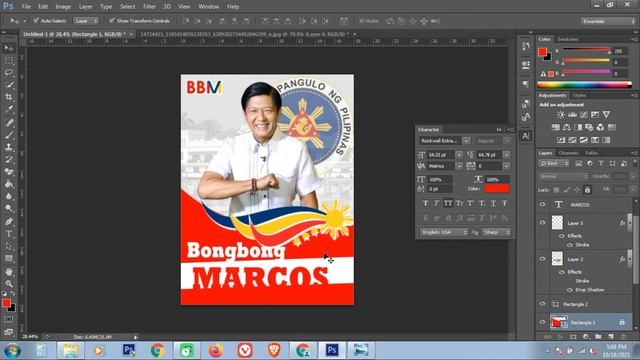Viewport: 640px width, 360px height.
Task: Switch to the Styles tab
Action: (579, 96)
